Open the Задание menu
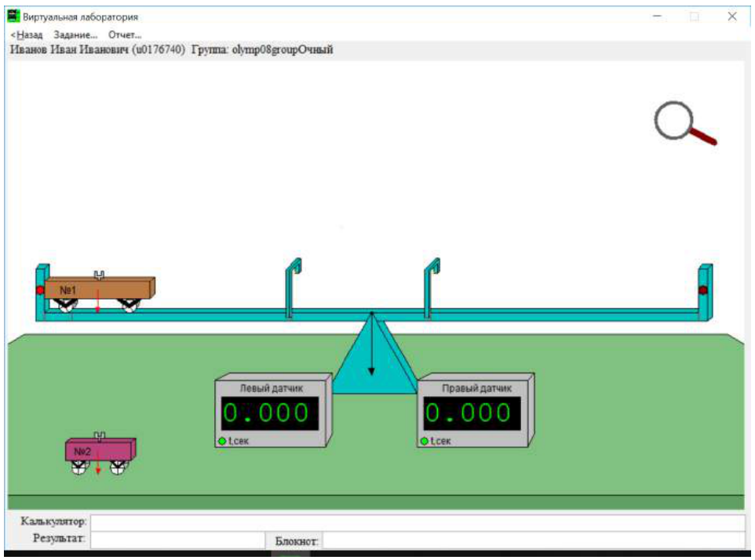755x560 pixels. (x=75, y=35)
